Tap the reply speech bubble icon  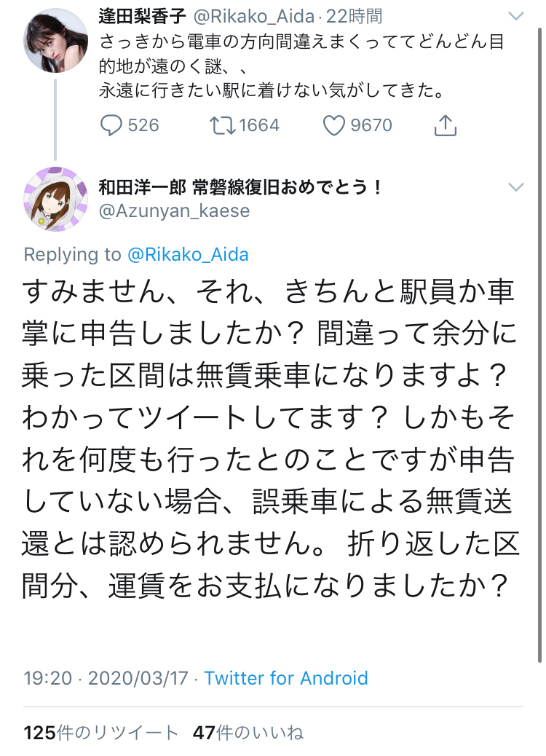pyautogui.click(x=111, y=126)
